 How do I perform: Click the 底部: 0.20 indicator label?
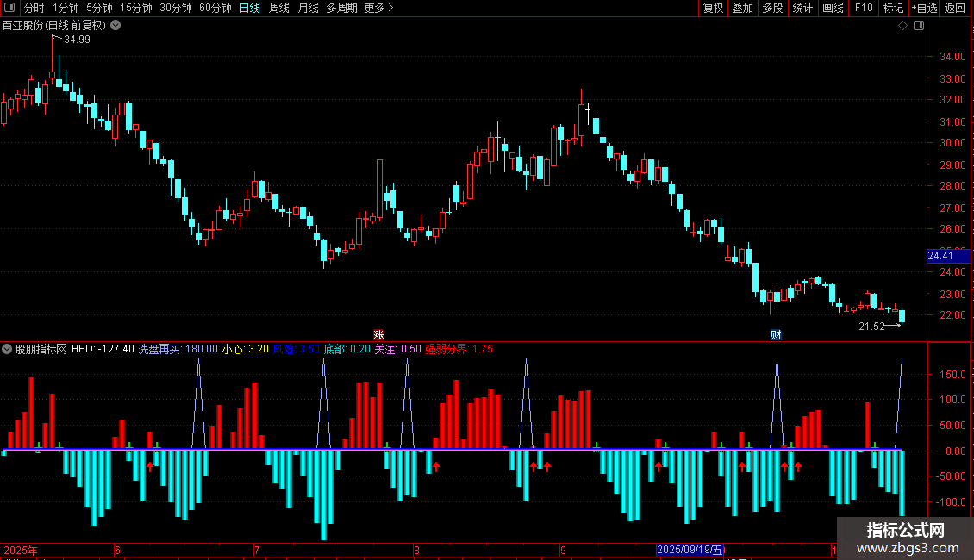[347, 349]
